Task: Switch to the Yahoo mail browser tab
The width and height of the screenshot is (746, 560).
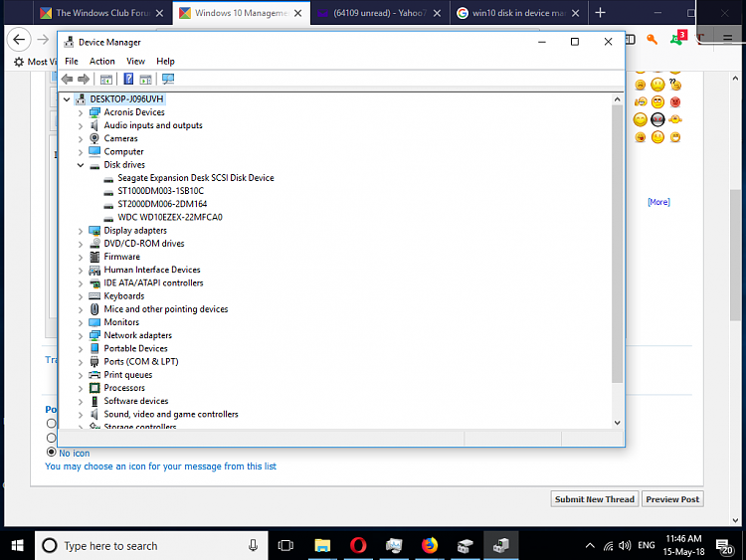Action: [x=379, y=13]
